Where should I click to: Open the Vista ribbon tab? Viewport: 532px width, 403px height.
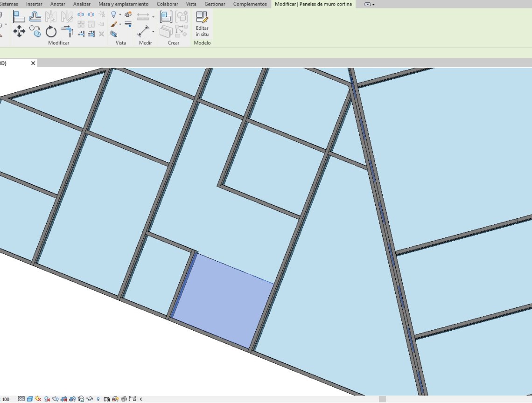pyautogui.click(x=191, y=4)
